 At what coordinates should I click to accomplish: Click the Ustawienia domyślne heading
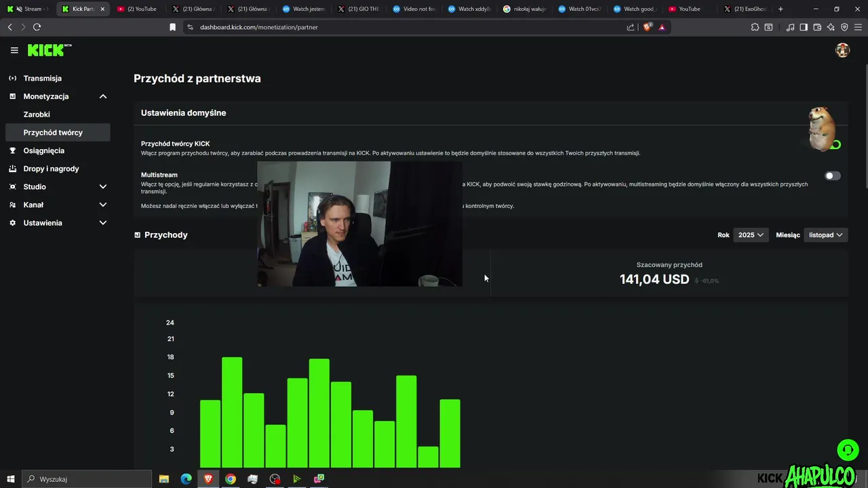point(183,113)
